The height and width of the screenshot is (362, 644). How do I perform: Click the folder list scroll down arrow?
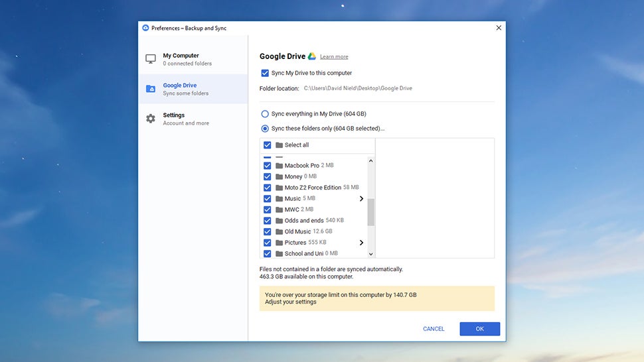coord(371,254)
